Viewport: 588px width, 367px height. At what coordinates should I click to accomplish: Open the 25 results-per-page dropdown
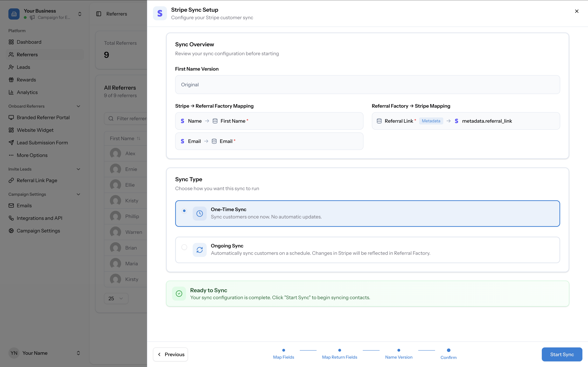point(116,298)
